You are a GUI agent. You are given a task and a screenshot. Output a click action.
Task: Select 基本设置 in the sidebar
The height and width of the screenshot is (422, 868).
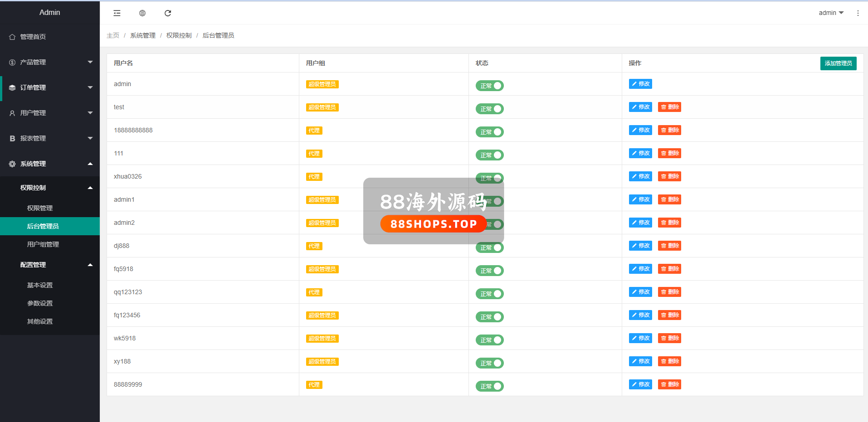tap(40, 285)
